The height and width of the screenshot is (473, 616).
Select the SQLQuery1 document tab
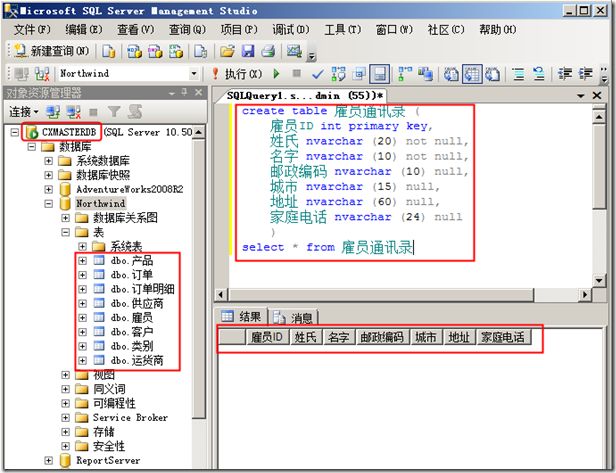305,96
